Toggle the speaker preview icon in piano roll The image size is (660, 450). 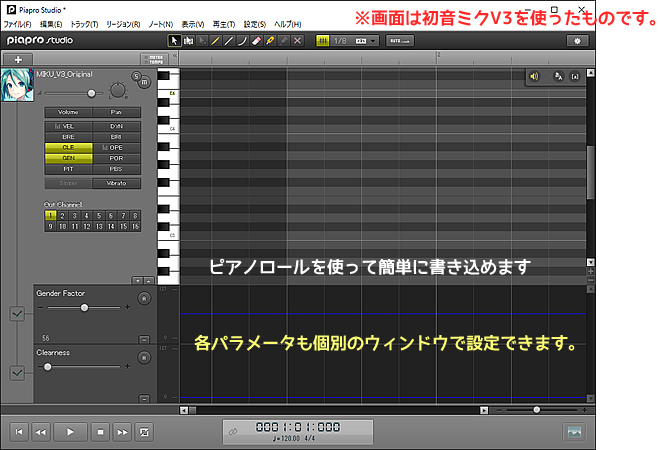(535, 76)
